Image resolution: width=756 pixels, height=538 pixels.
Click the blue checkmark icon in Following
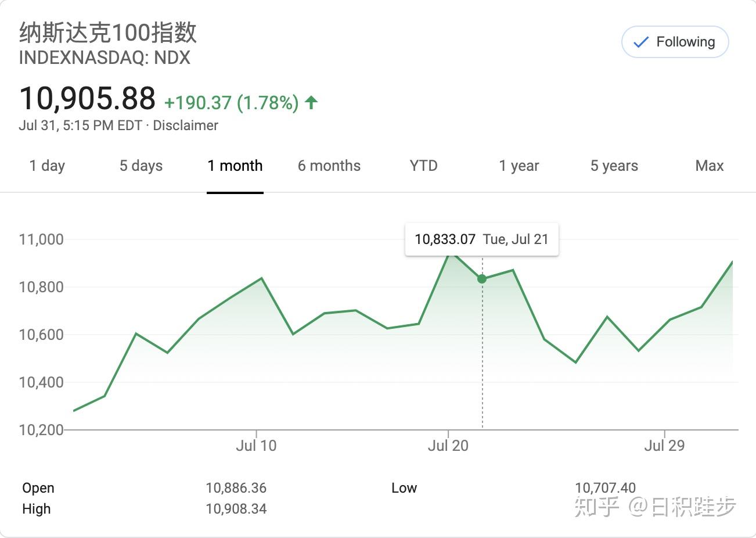coord(640,42)
